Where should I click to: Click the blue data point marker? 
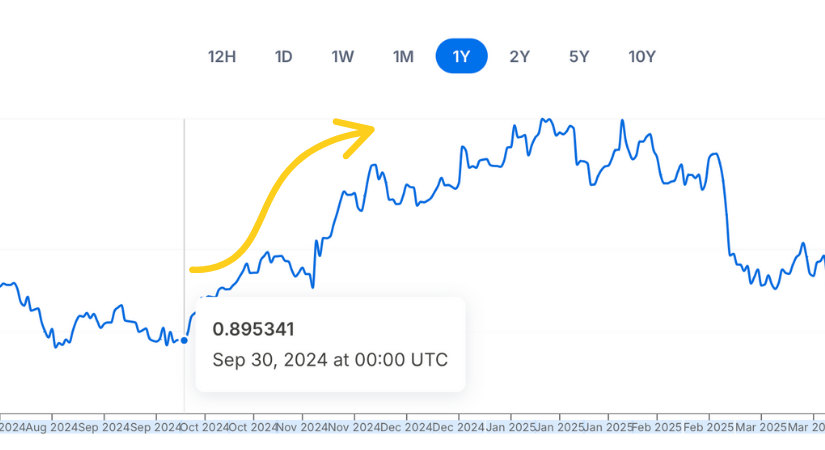tap(184, 341)
